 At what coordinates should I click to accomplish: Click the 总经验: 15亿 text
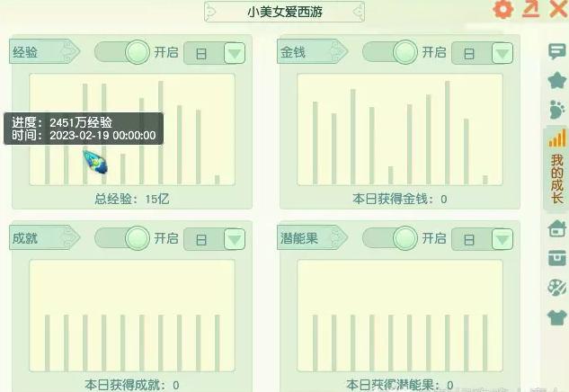tap(132, 199)
